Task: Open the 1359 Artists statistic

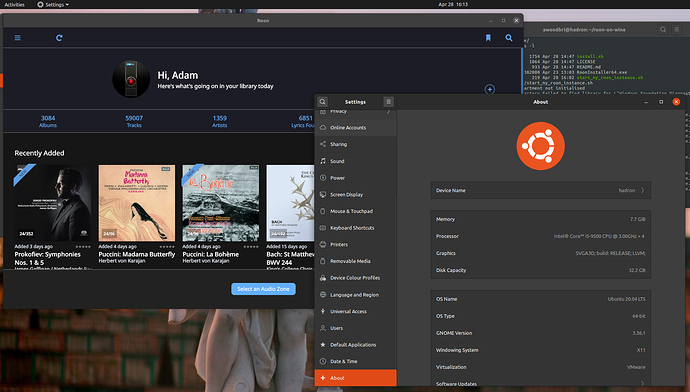Action: point(220,121)
